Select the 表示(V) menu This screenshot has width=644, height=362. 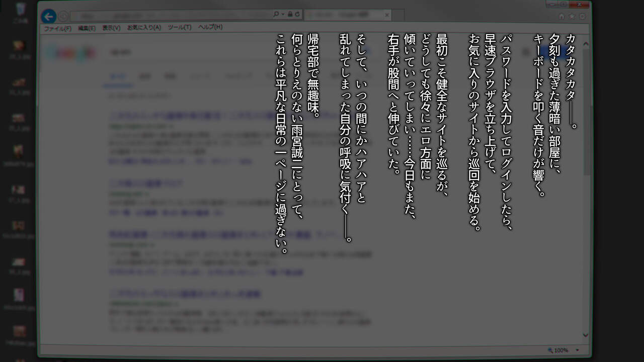pyautogui.click(x=111, y=28)
